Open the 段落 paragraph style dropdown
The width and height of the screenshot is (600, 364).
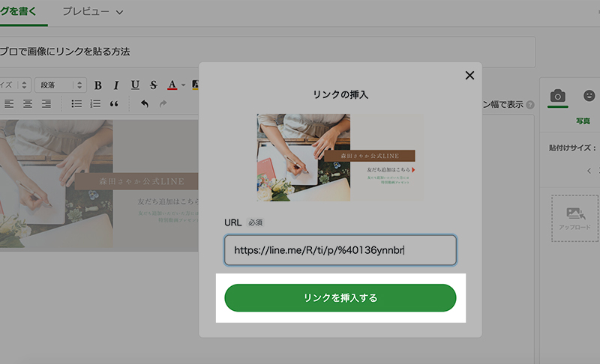pos(61,85)
